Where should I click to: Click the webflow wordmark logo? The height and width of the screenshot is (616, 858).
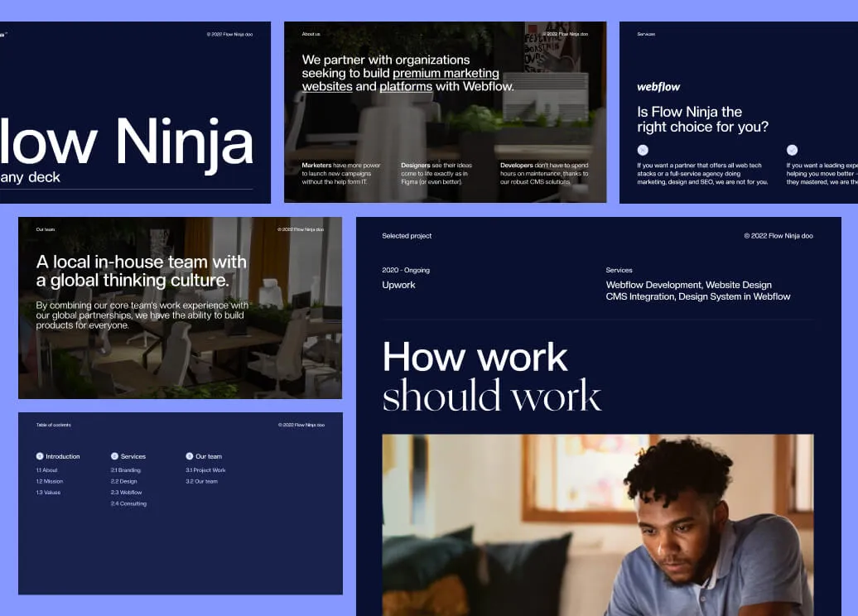pyautogui.click(x=658, y=86)
